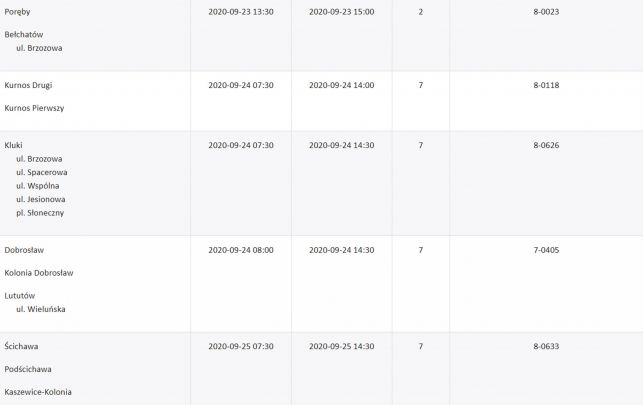643x405 pixels.
Task: Select ul. Spacerowa street entry
Action: [42, 172]
